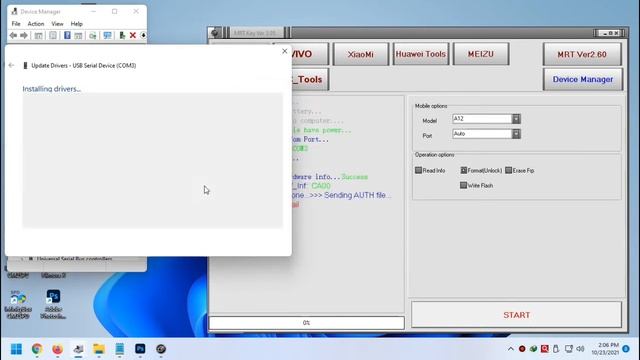The image size is (640, 360).
Task: Open the Model dropdown arrow
Action: tap(516, 119)
